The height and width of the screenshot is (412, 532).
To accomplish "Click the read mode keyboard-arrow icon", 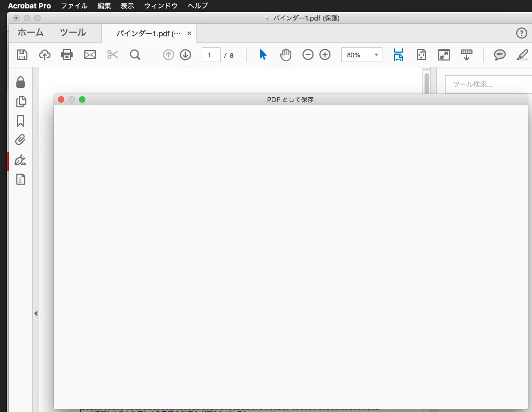I will (467, 55).
